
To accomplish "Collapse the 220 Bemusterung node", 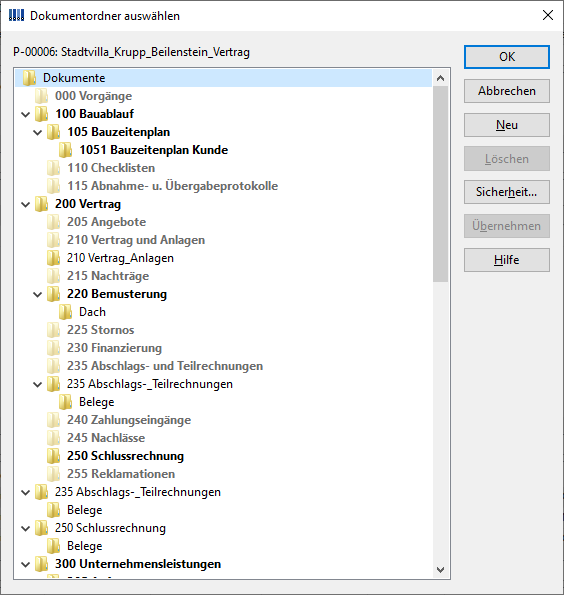I will click(x=38, y=294).
